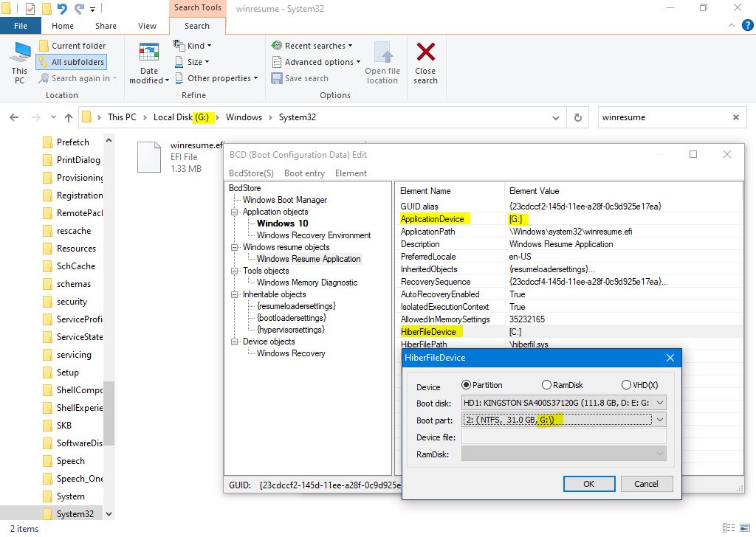
Task: Click the up-arrow navigation button
Action: pyautogui.click(x=69, y=117)
